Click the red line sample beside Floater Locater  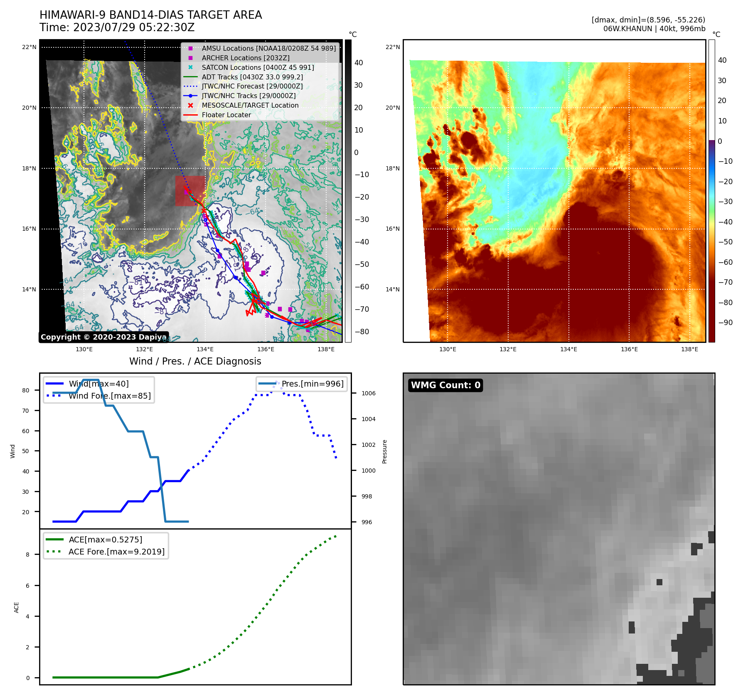coord(190,115)
